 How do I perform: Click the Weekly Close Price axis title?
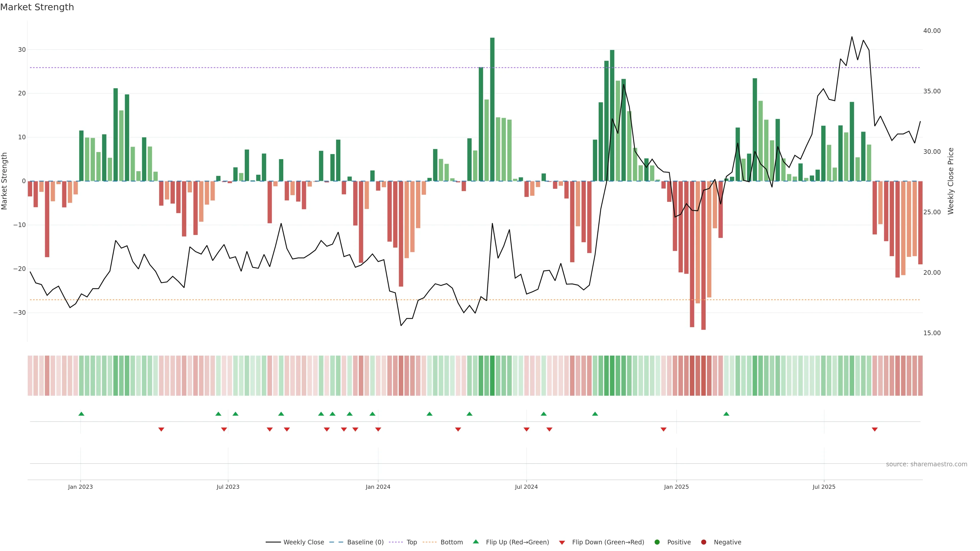pyautogui.click(x=951, y=181)
